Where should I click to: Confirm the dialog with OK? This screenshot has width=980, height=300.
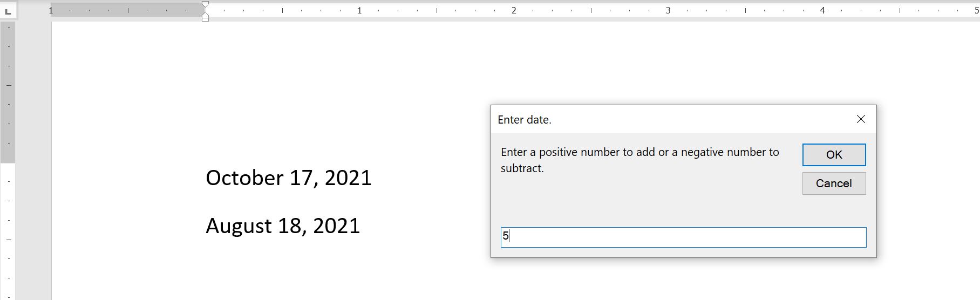coord(834,155)
